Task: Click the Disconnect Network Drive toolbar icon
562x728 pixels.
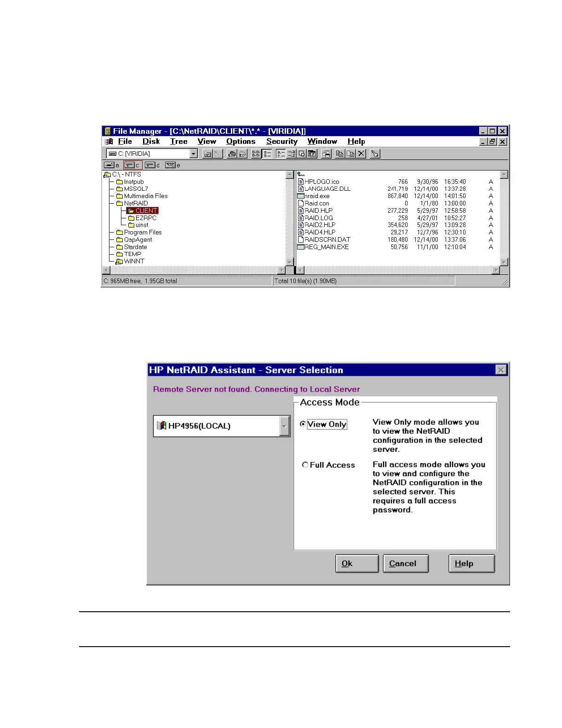Action: point(218,154)
